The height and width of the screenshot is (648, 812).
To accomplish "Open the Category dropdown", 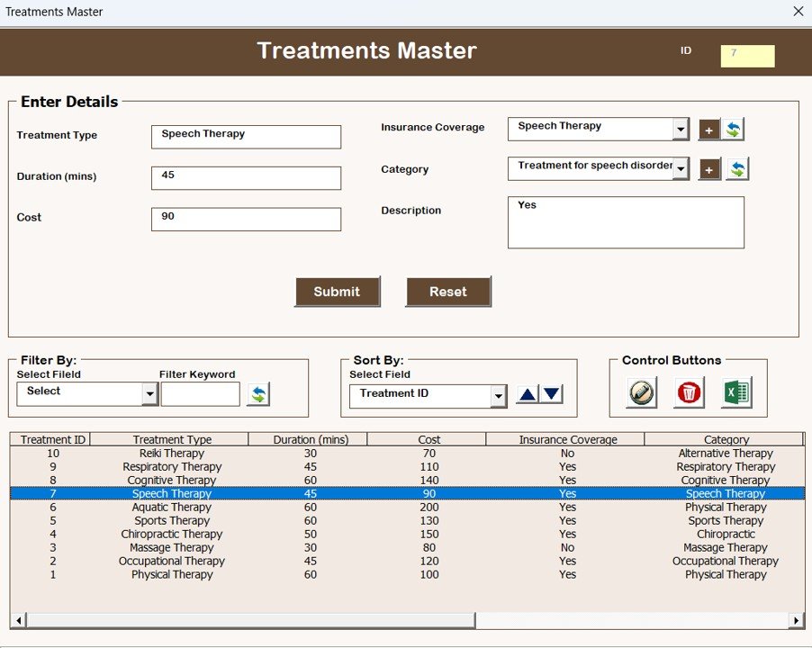I will 681,168.
